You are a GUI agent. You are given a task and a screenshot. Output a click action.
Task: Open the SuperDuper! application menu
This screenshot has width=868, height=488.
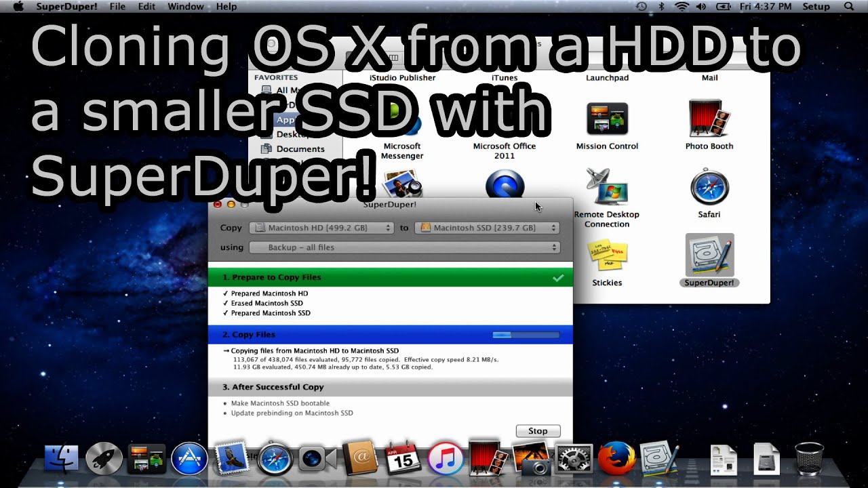click(66, 7)
